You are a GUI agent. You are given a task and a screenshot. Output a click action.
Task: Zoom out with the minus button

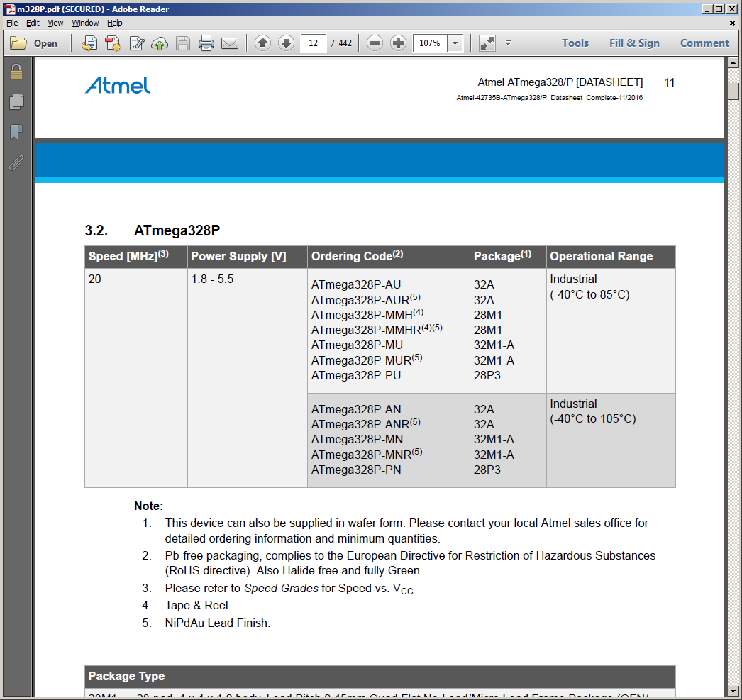[x=375, y=43]
